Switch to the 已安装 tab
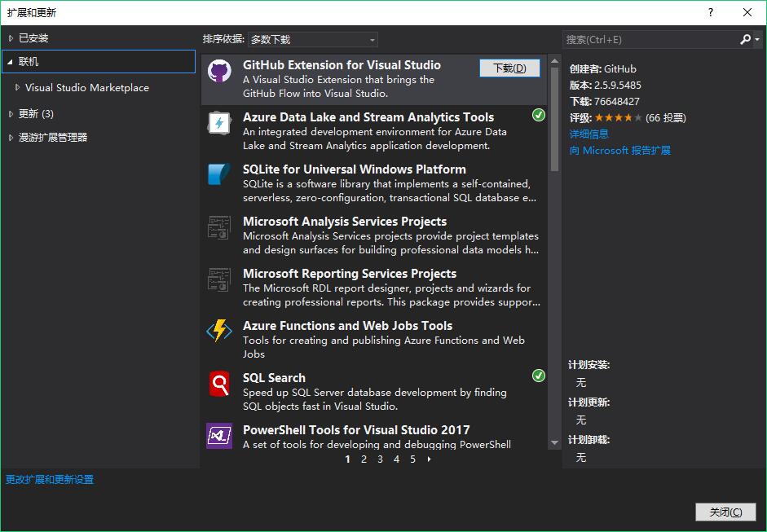The width and height of the screenshot is (767, 532). (x=33, y=37)
